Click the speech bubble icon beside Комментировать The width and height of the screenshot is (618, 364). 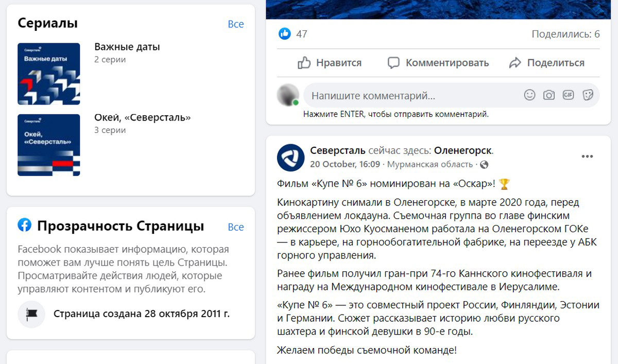coord(393,63)
